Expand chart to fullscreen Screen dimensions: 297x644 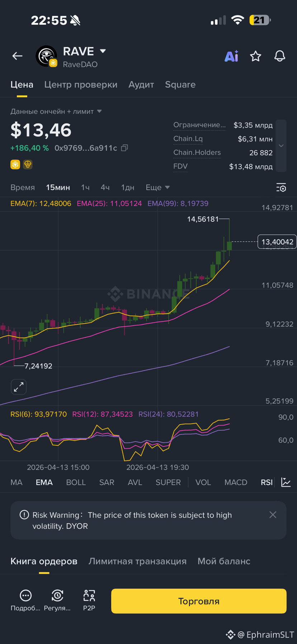click(x=19, y=387)
